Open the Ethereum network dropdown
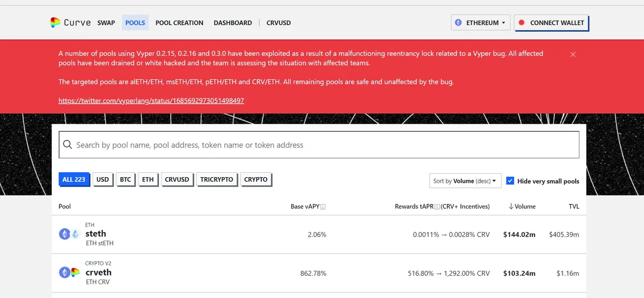Image resolution: width=644 pixels, height=298 pixels. click(x=481, y=23)
